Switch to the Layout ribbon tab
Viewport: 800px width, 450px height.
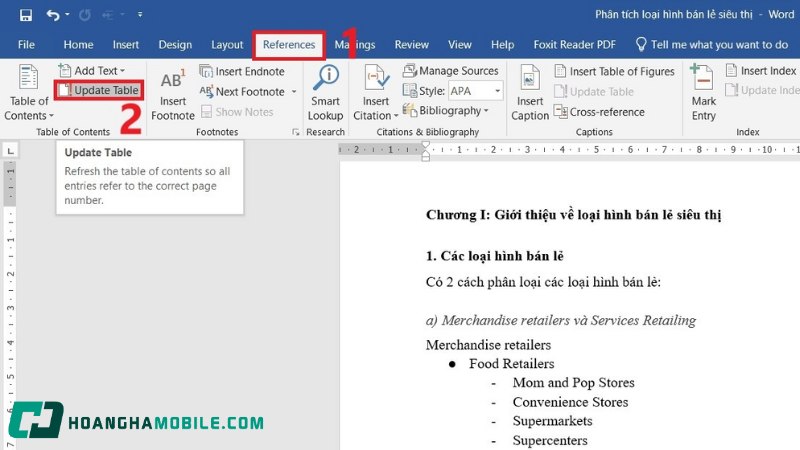click(x=227, y=45)
